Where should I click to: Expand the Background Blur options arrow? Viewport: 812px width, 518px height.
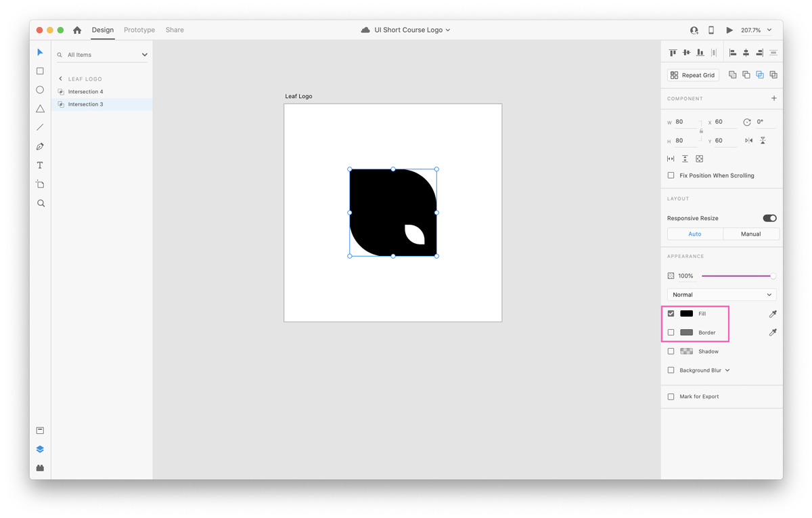point(727,370)
